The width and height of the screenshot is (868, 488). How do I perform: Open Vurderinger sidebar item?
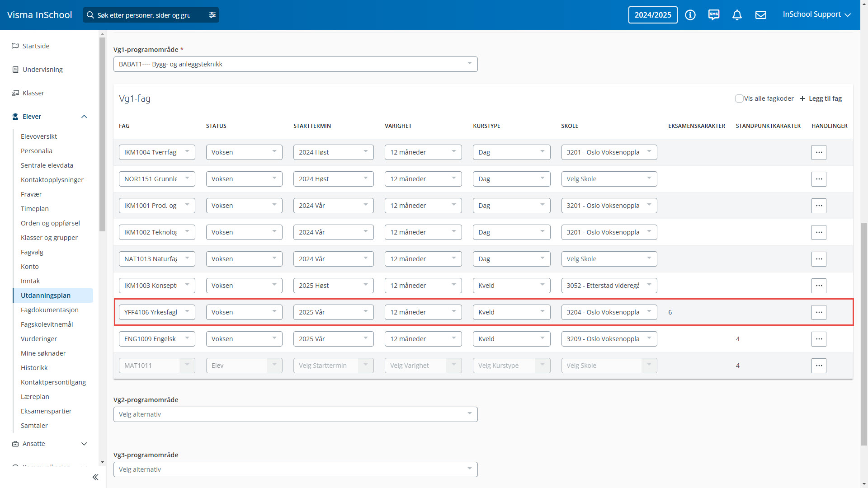tap(39, 339)
